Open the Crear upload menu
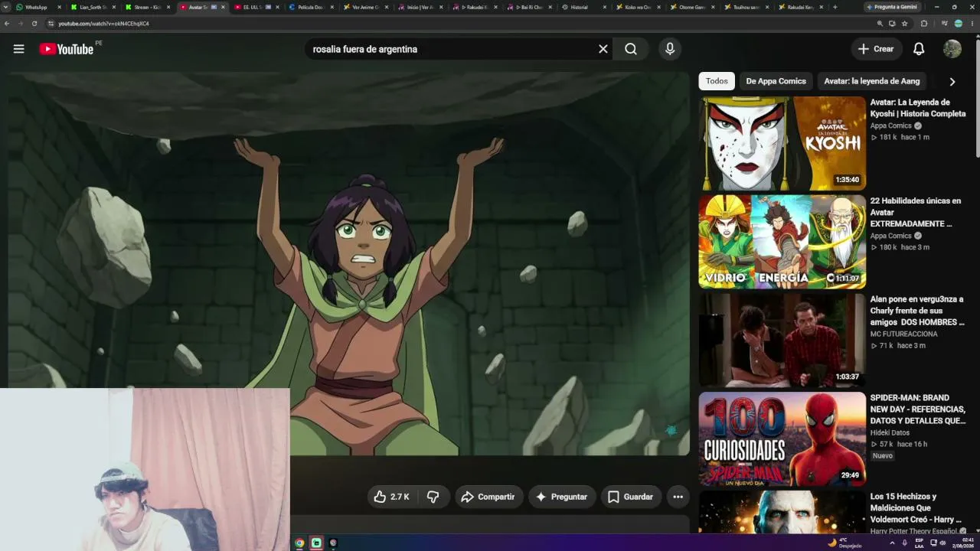This screenshot has width=980, height=551. coord(876,49)
